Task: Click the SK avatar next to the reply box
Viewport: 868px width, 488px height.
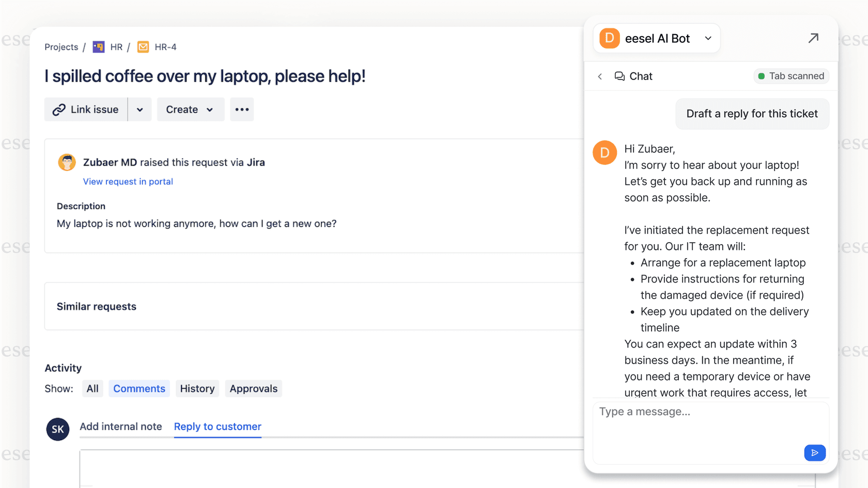Action: pyautogui.click(x=57, y=429)
